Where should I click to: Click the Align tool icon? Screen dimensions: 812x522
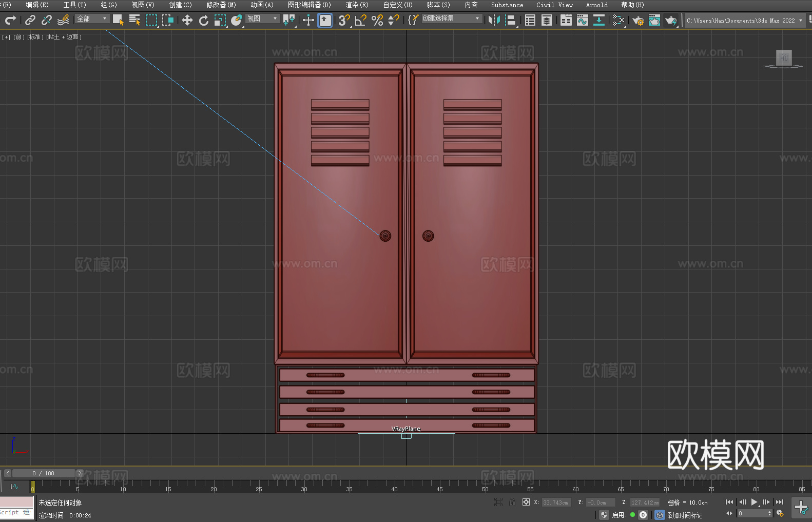[511, 20]
